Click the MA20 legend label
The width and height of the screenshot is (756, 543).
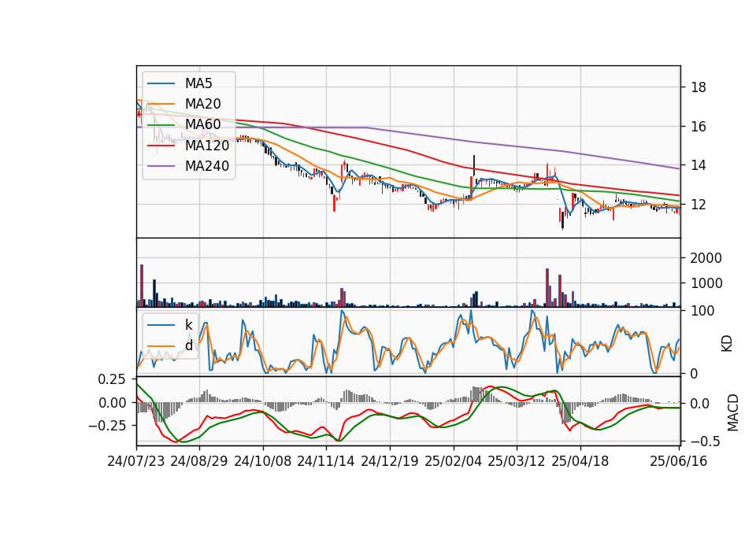click(x=202, y=104)
